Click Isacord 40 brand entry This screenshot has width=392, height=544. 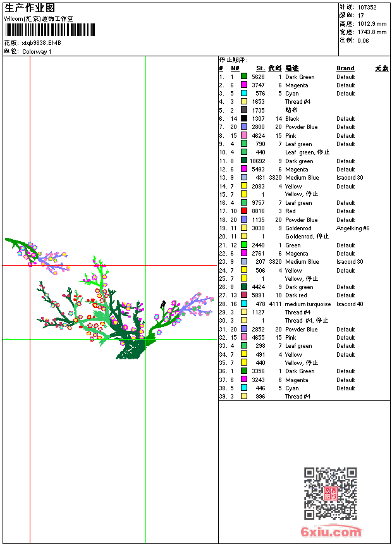[350, 304]
